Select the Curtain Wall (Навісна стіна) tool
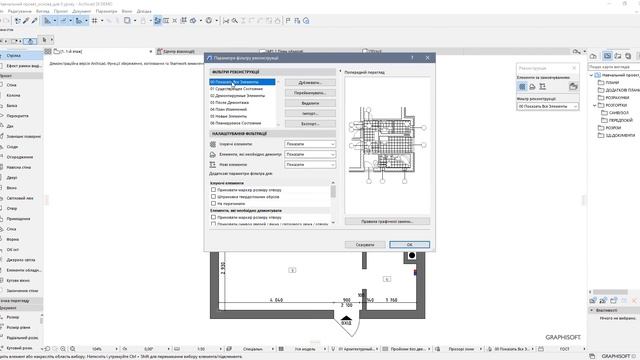 [20, 167]
